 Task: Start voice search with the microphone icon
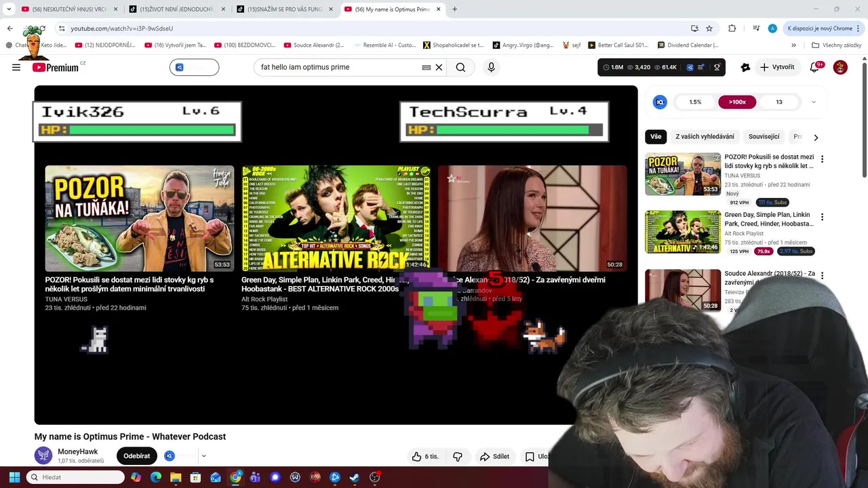[491, 67]
